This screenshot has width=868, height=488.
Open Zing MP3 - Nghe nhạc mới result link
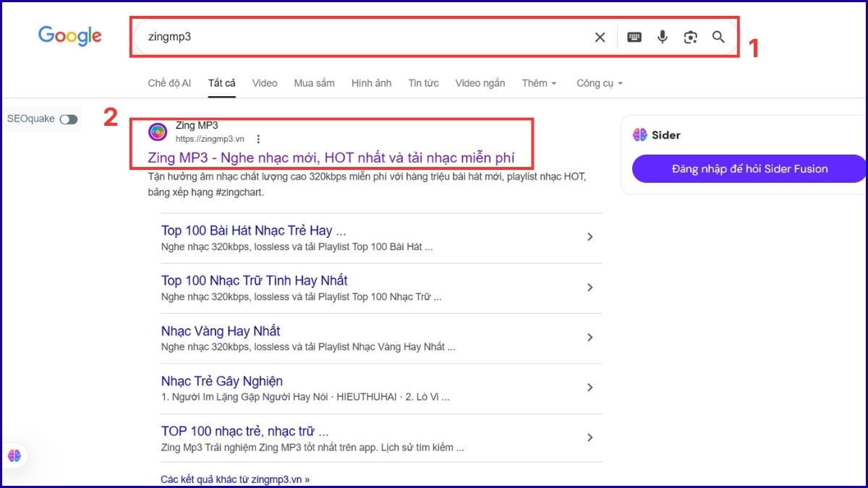(331, 158)
